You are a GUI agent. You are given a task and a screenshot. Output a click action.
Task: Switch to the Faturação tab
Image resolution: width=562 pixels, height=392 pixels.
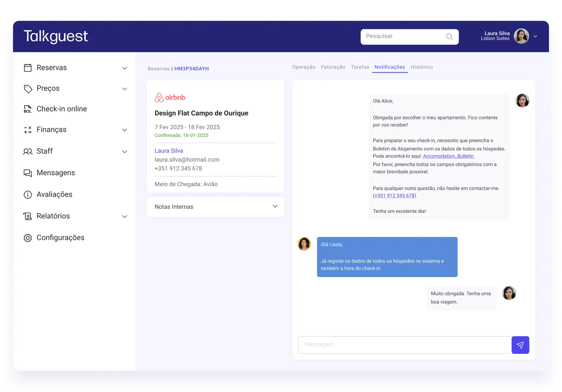333,67
